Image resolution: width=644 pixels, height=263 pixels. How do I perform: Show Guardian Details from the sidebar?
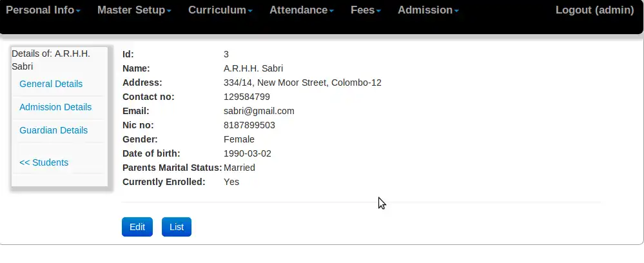(54, 130)
